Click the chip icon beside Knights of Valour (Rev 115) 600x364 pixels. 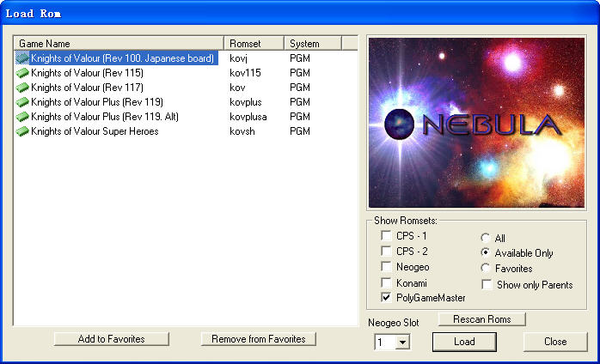point(22,73)
